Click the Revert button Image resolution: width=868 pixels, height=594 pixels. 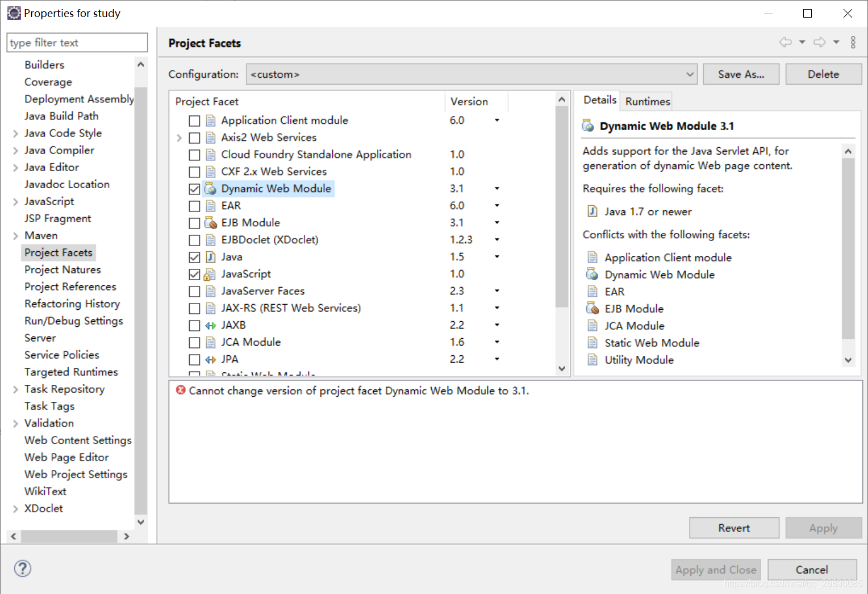(x=734, y=527)
